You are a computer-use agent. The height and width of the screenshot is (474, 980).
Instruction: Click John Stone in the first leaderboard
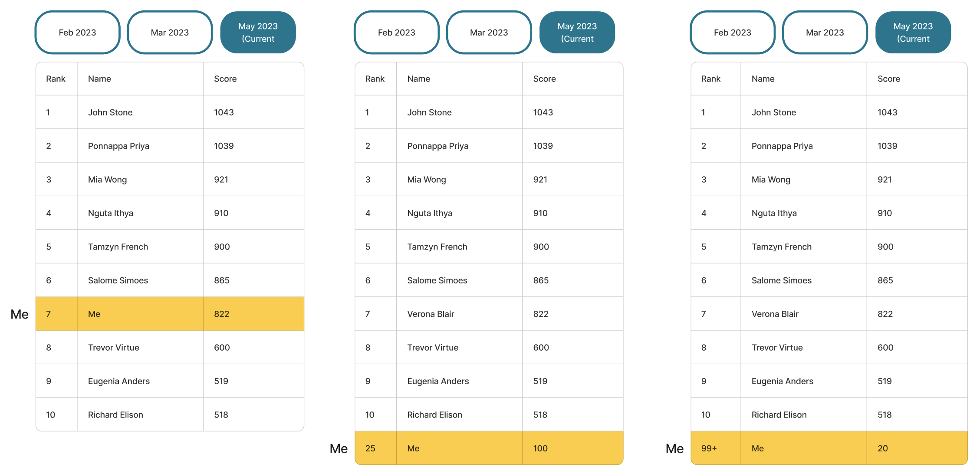110,112
